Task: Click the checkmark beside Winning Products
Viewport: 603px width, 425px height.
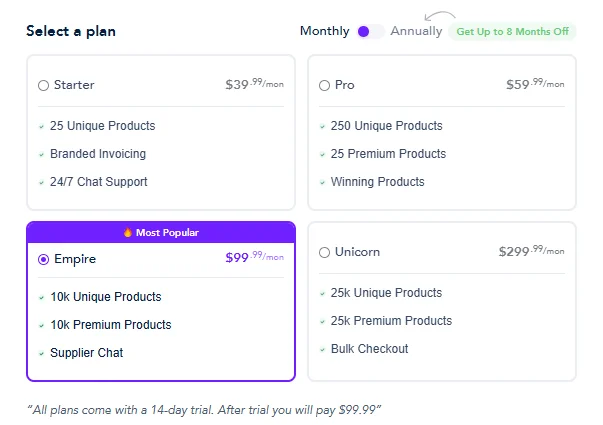Action: pos(322,182)
